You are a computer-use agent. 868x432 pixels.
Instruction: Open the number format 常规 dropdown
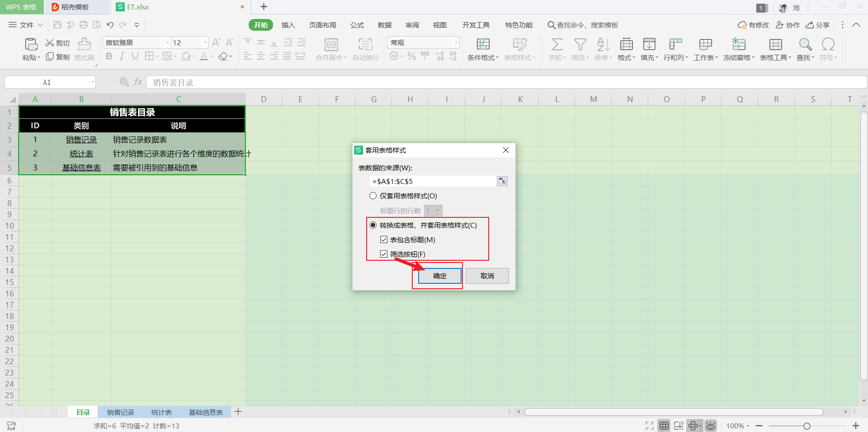coord(456,42)
